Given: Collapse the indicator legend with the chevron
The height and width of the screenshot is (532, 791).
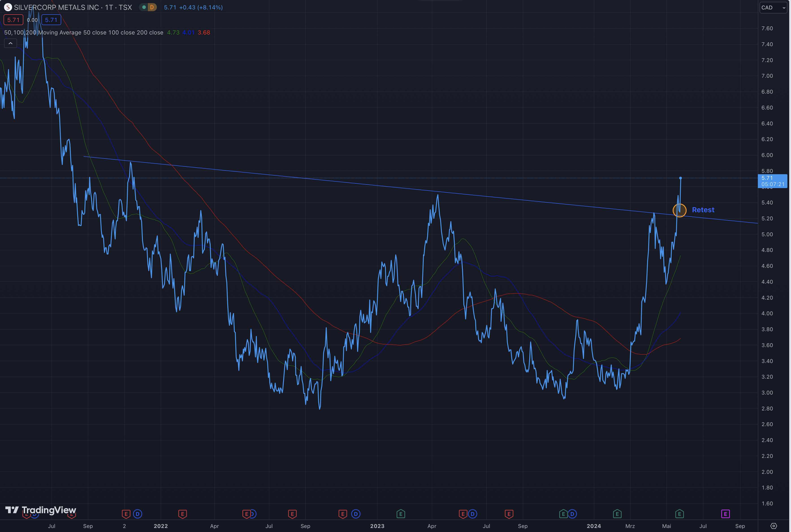Looking at the screenshot, I should point(11,43).
